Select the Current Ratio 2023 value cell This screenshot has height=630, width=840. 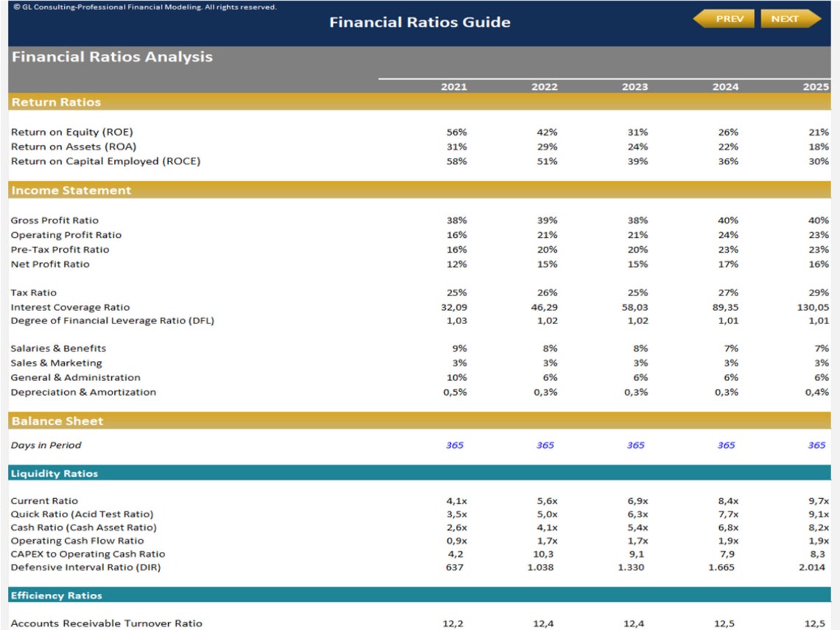(x=634, y=500)
